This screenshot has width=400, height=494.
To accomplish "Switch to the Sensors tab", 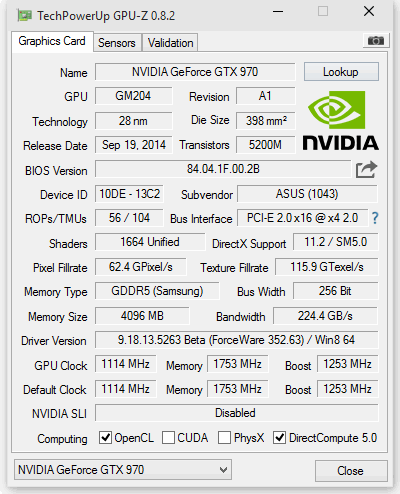I will click(117, 43).
